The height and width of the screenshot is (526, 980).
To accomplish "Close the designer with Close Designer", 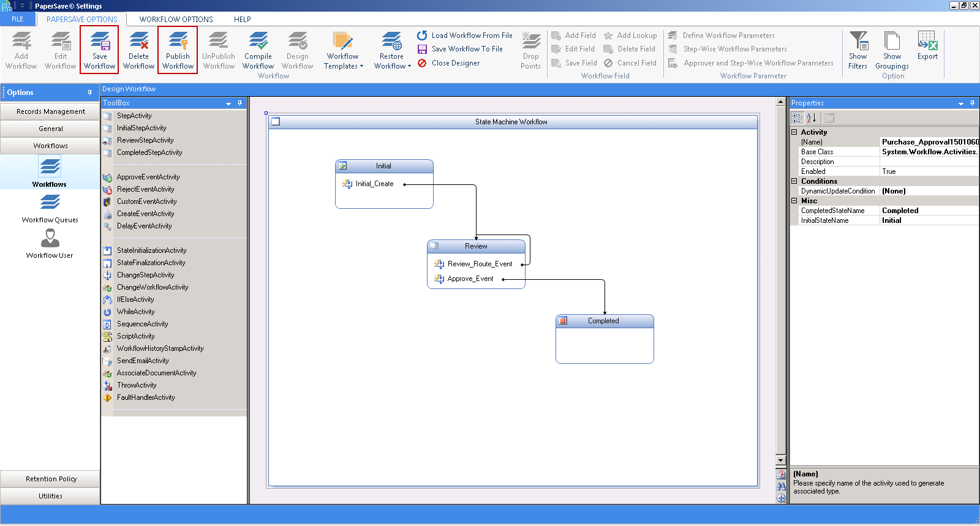I will click(449, 63).
